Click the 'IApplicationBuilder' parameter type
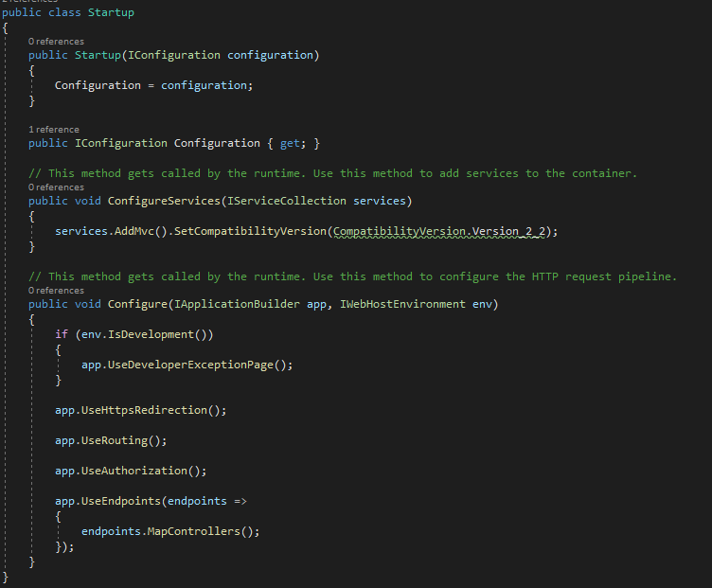Screen dimensions: 712x588 click(237, 304)
